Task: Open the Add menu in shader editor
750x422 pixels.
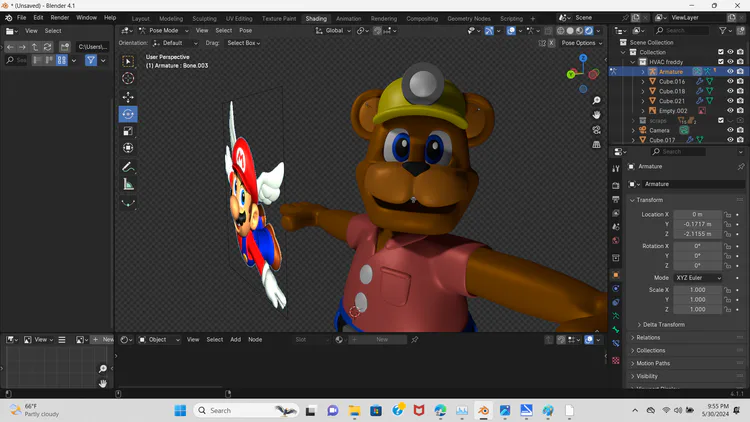Action: click(x=235, y=340)
